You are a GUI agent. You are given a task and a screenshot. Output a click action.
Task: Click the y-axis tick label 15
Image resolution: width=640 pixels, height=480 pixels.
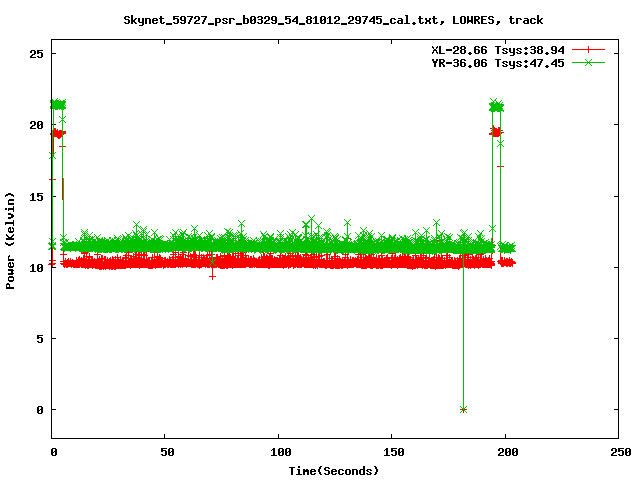[37, 196]
